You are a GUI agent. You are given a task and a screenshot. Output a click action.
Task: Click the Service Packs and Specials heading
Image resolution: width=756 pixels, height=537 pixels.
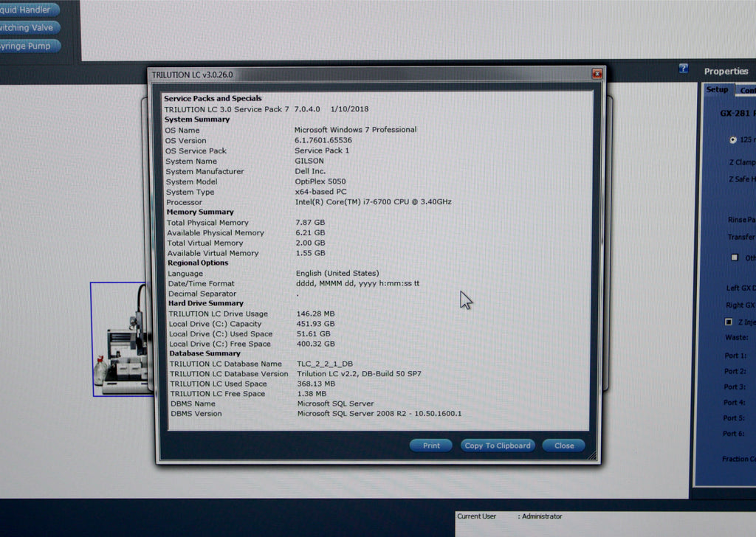213,98
